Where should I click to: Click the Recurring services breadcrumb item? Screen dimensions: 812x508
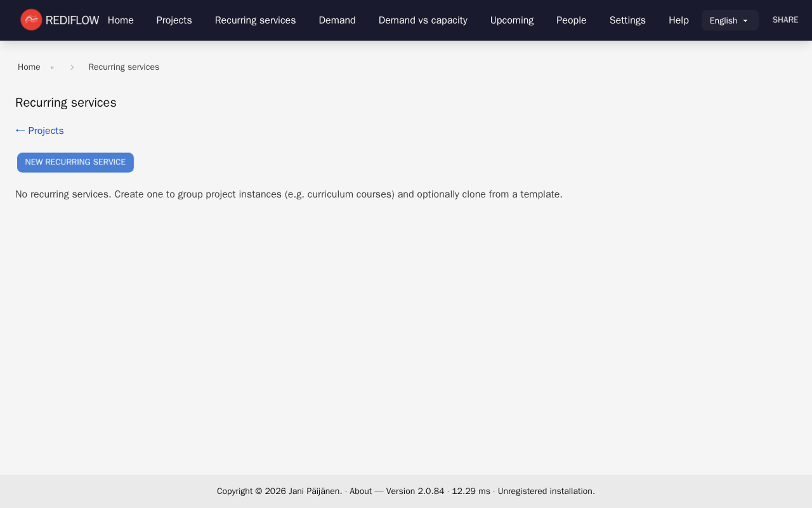point(124,67)
